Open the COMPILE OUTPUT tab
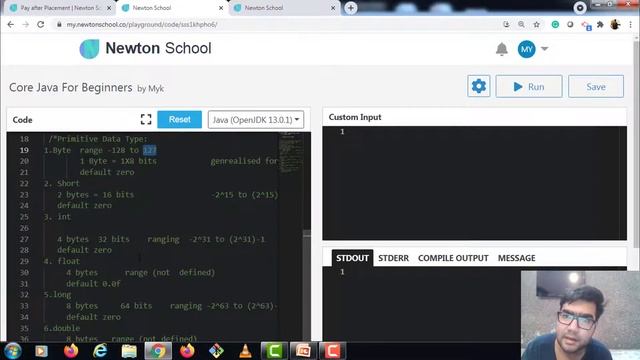 coord(453,258)
